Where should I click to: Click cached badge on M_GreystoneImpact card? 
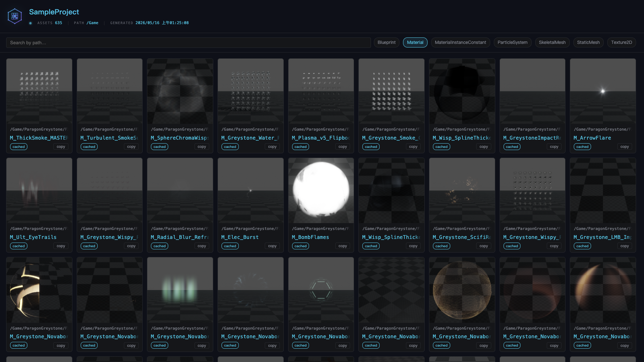coord(512,146)
